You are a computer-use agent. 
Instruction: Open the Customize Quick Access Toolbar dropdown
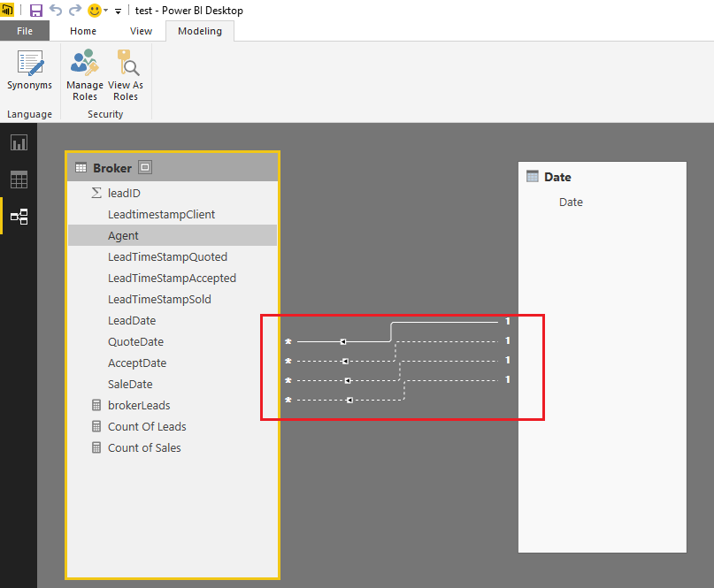118,11
